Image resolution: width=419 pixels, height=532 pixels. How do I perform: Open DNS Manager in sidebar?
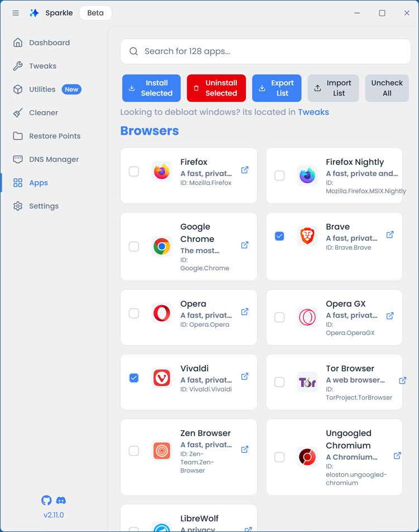tap(54, 159)
